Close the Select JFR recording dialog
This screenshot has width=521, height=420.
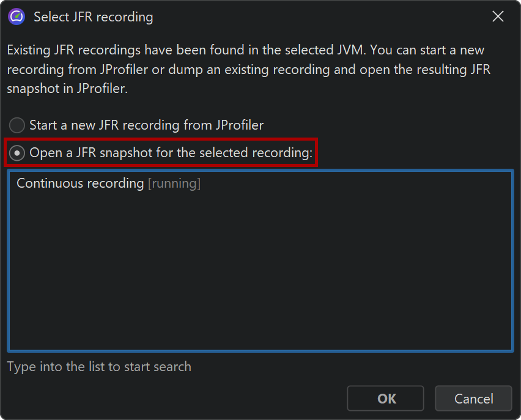pos(498,17)
